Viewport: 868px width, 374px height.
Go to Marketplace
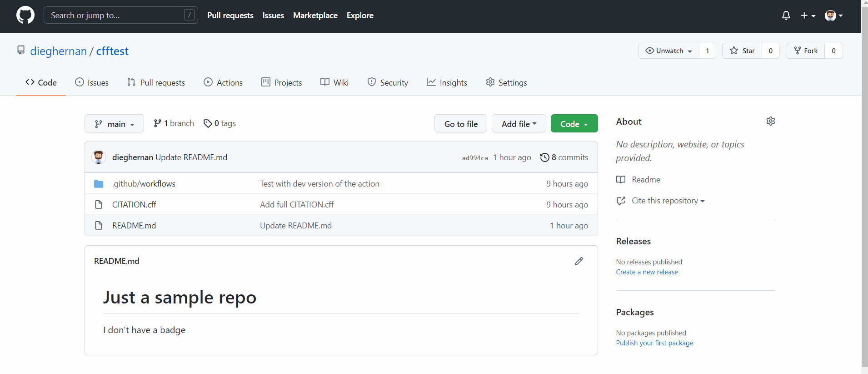[x=315, y=15]
